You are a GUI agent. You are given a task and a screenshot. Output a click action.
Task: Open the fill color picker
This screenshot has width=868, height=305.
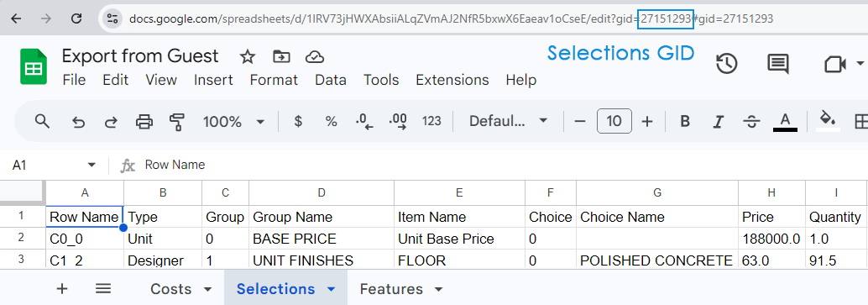[828, 120]
